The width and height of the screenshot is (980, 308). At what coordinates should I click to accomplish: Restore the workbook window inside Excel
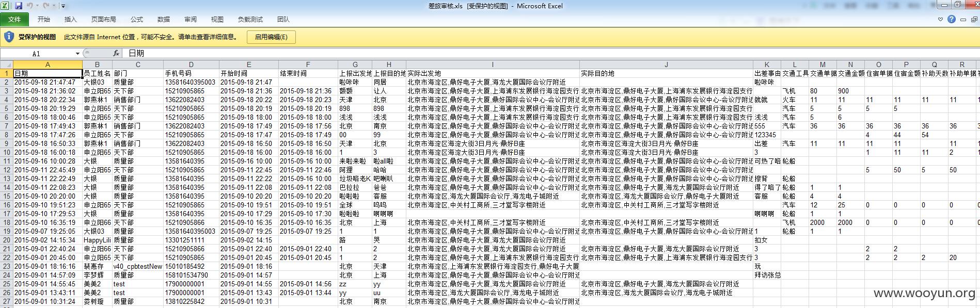point(974,19)
